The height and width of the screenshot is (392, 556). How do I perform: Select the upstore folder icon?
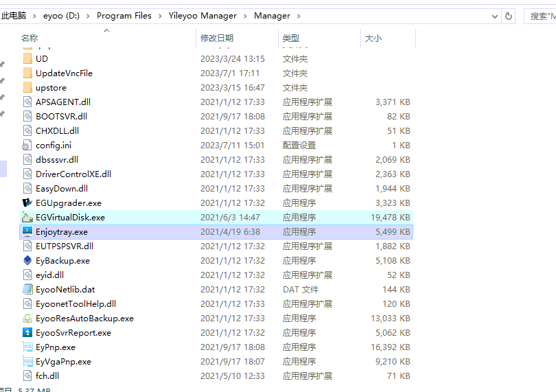tap(27, 87)
